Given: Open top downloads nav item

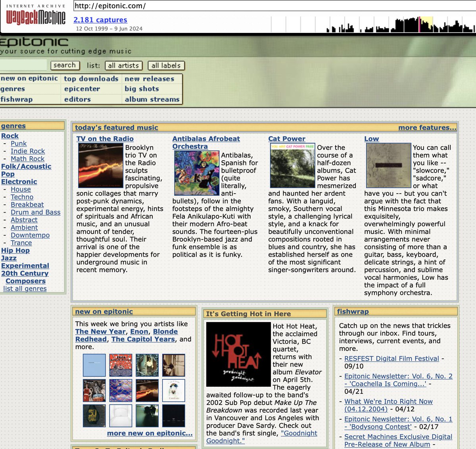Looking at the screenshot, I should (x=91, y=79).
